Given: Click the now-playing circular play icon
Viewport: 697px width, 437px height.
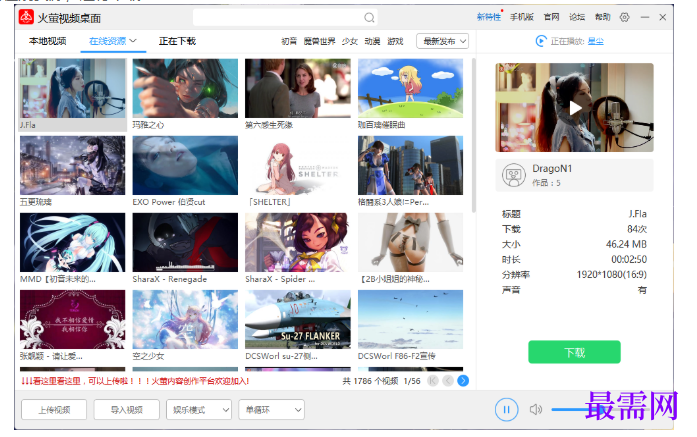Looking at the screenshot, I should [x=541, y=41].
